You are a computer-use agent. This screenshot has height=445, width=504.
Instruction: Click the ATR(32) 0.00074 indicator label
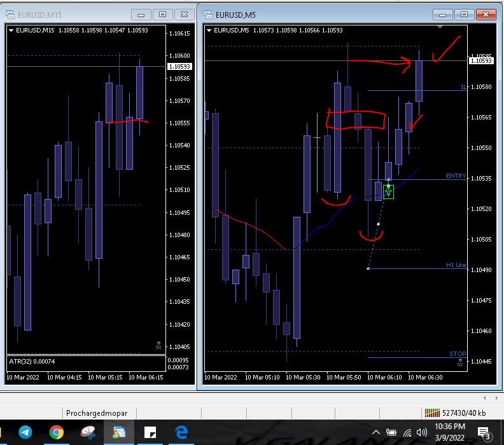click(x=32, y=361)
